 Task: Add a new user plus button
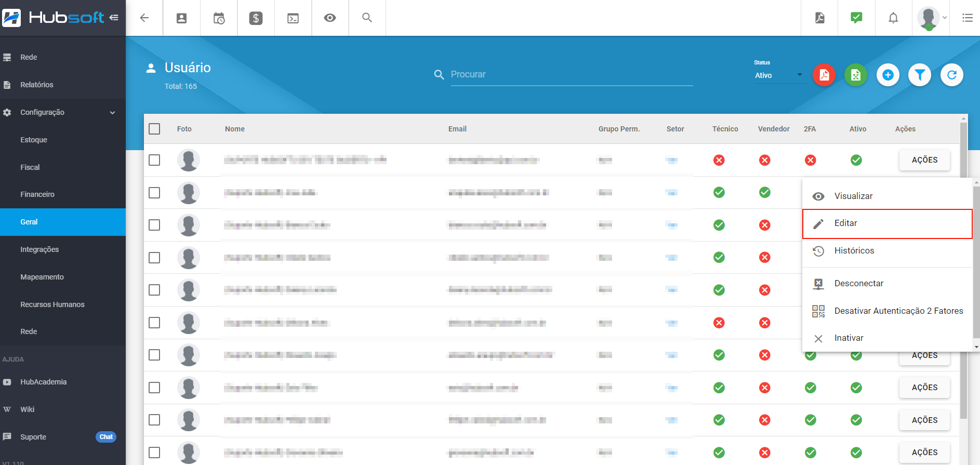(x=888, y=75)
